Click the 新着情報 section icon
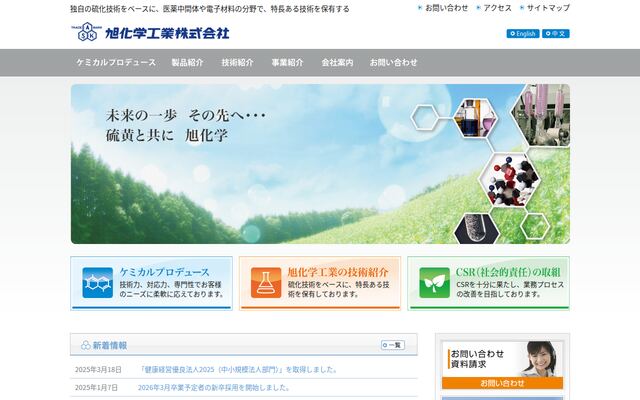 [x=86, y=345]
